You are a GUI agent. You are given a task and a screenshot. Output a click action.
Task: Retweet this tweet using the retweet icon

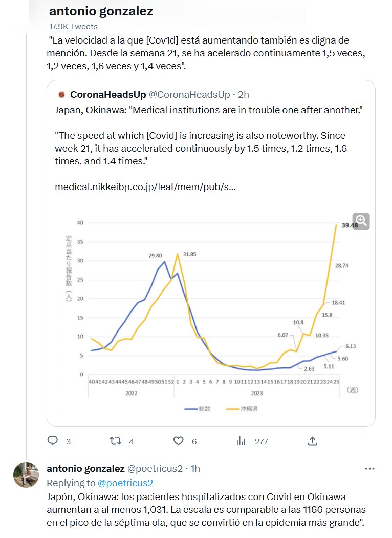[x=116, y=441]
